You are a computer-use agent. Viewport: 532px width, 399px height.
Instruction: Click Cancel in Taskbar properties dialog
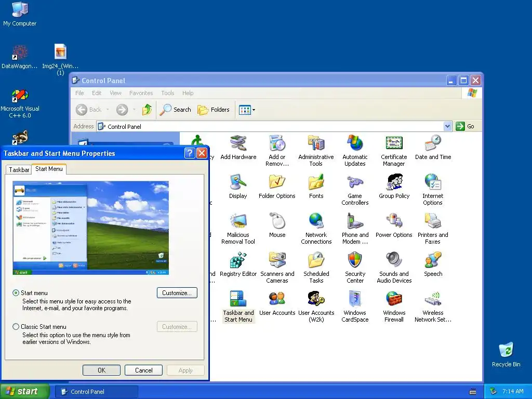[143, 370]
